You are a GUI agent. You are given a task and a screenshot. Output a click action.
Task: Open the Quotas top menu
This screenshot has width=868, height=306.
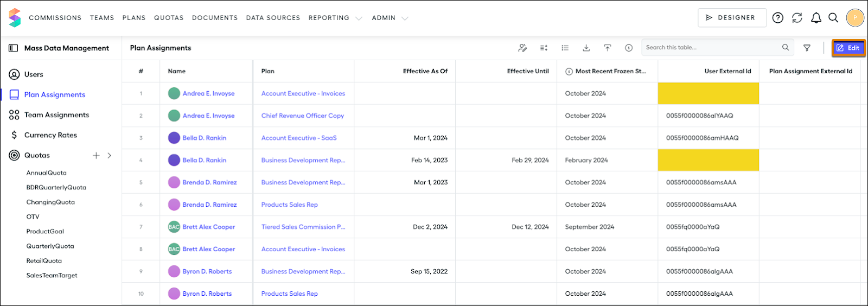[x=169, y=18]
